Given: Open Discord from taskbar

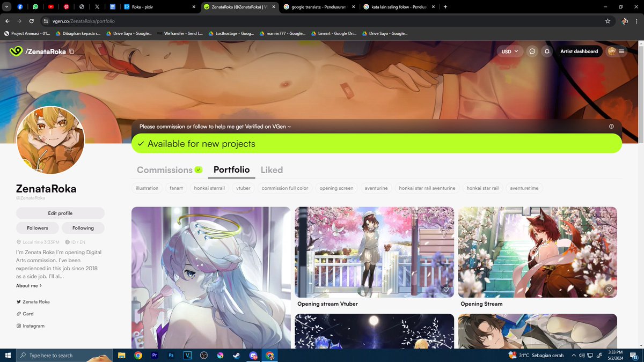Looking at the screenshot, I should (253, 355).
